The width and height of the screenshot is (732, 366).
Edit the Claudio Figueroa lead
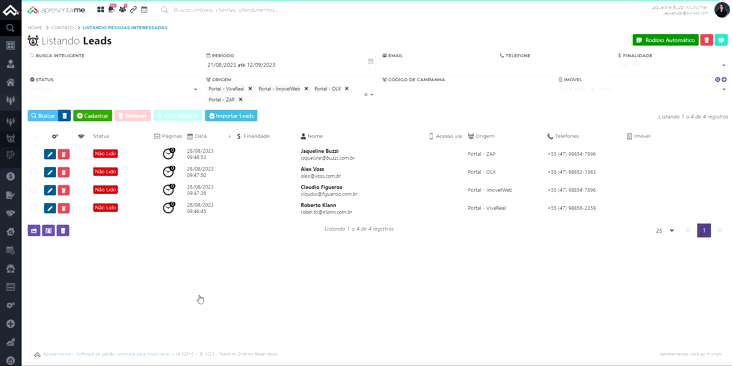pos(50,190)
